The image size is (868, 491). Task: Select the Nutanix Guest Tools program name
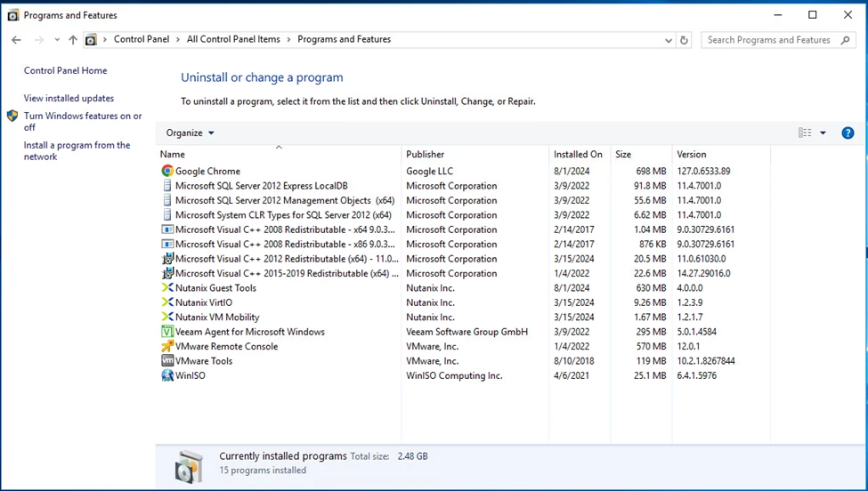click(216, 288)
